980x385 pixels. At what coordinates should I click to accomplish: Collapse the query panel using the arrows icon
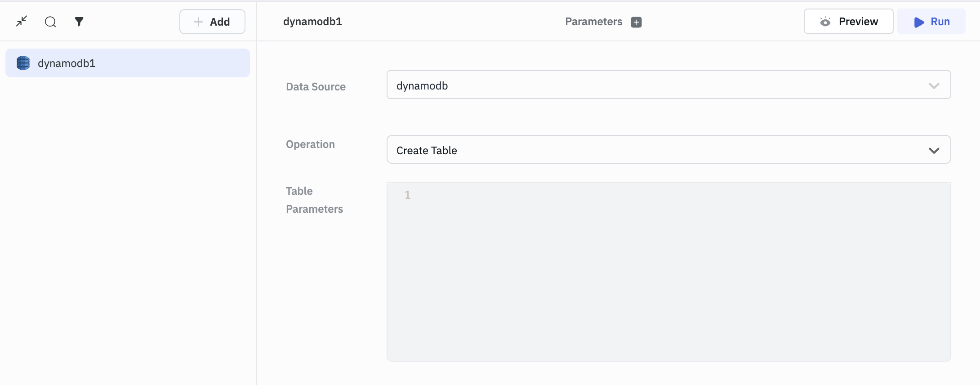pos(22,21)
